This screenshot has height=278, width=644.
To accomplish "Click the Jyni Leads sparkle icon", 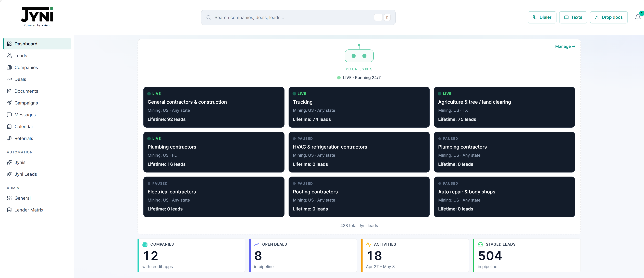I will pyautogui.click(x=9, y=174).
